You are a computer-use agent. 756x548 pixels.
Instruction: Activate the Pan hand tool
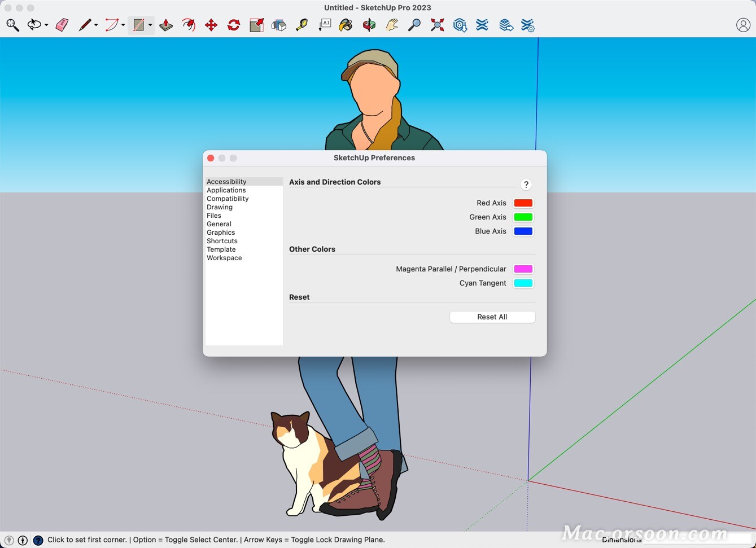(x=391, y=25)
